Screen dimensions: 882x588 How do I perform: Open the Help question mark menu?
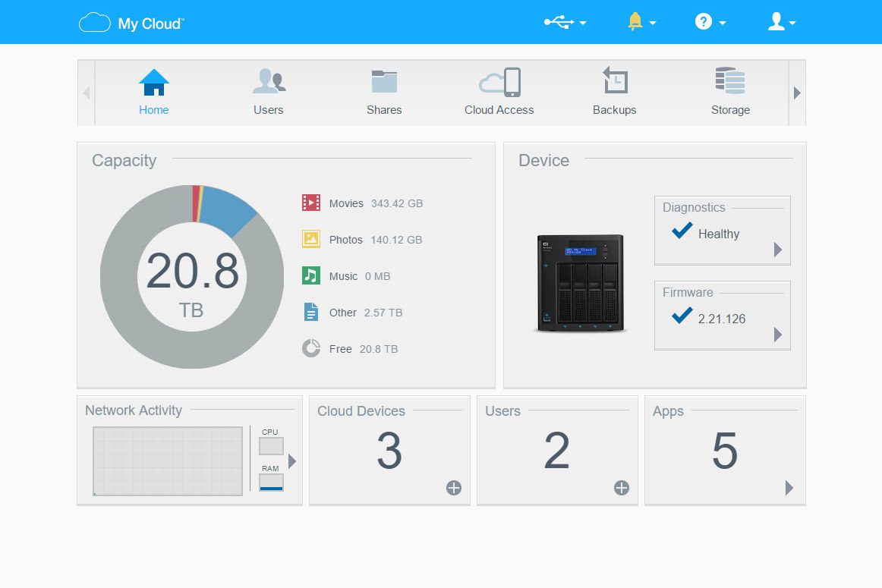tap(703, 21)
